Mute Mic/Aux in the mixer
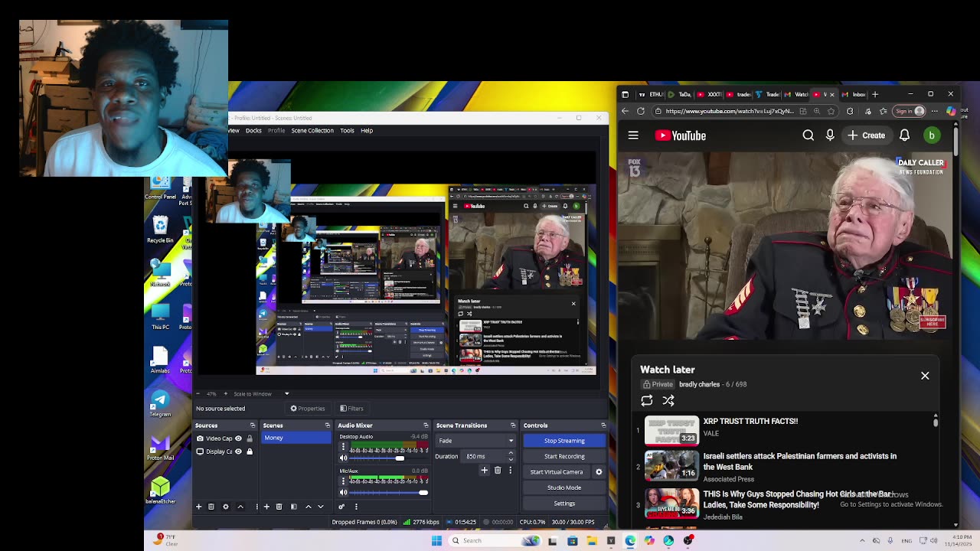Screen dimensions: 980x551 point(343,492)
